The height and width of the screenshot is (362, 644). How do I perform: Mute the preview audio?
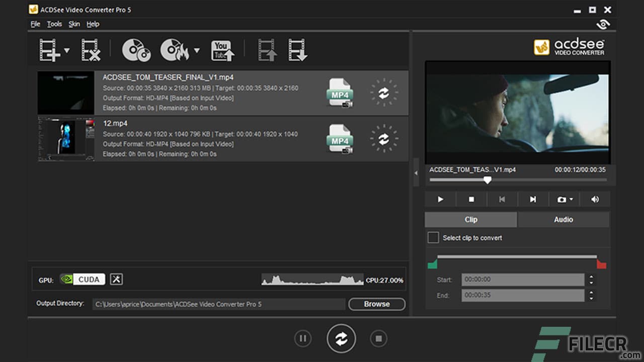[x=595, y=199]
